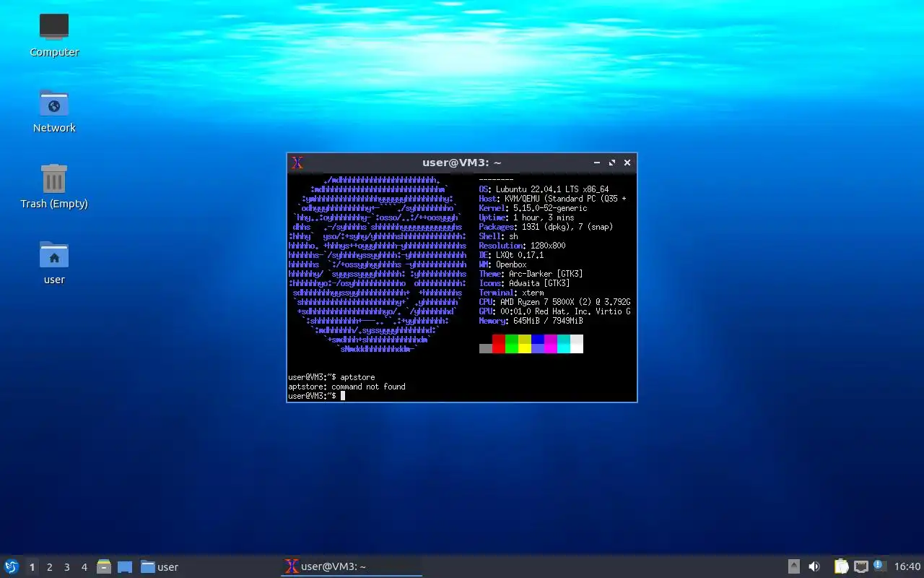The image size is (924, 578).
Task: Click the grey color block in terminal
Action: (486, 348)
